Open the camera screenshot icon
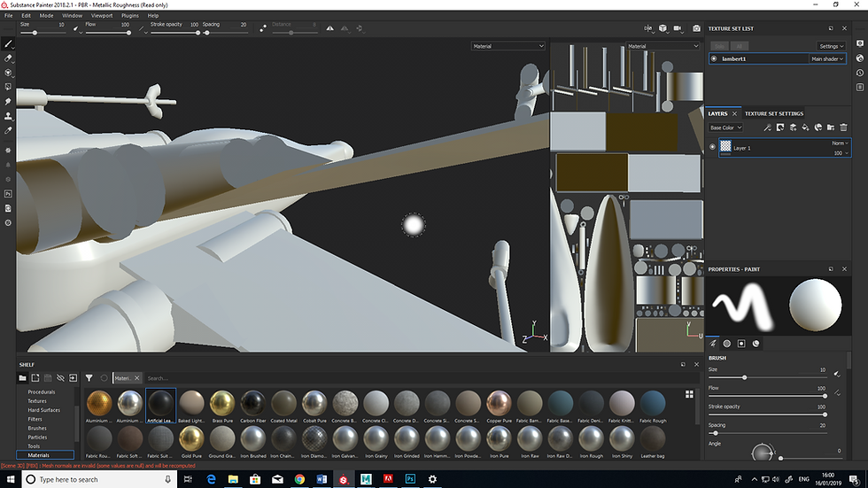 coord(696,28)
